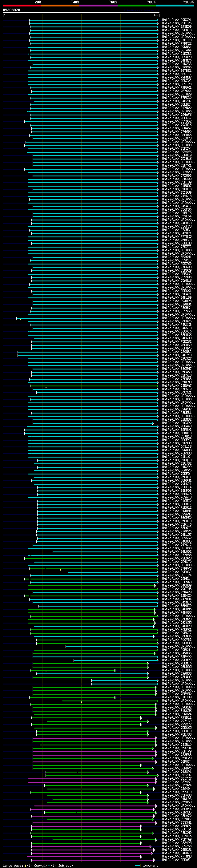Open hit UniRef100_A9RXR1

(176, 20)
